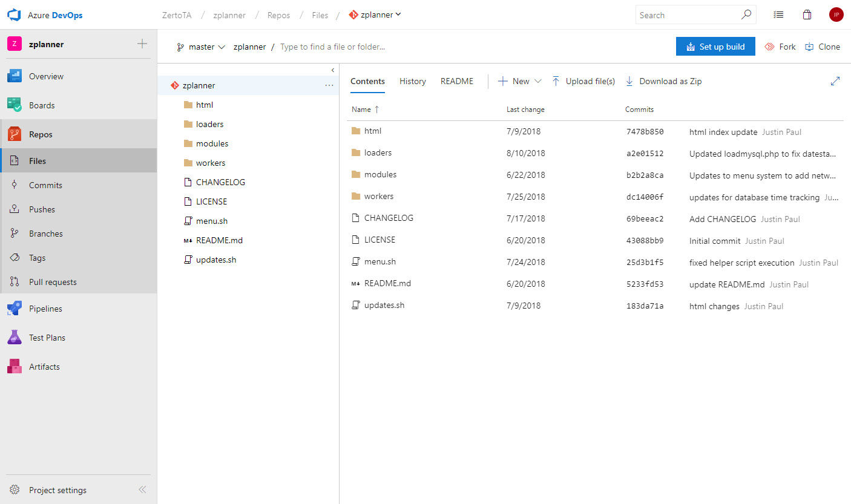Click the Artifacts icon in sidebar
Viewport: 851px width, 504px height.
click(15, 367)
